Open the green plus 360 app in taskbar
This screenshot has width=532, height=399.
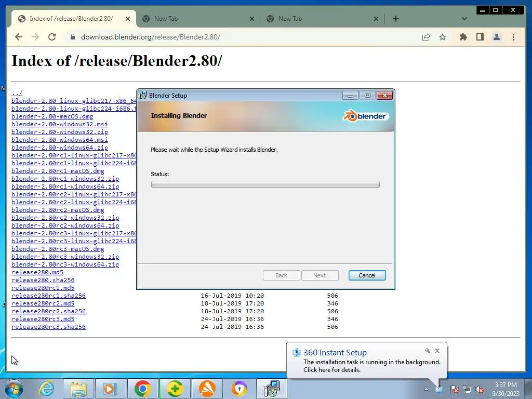(175, 389)
